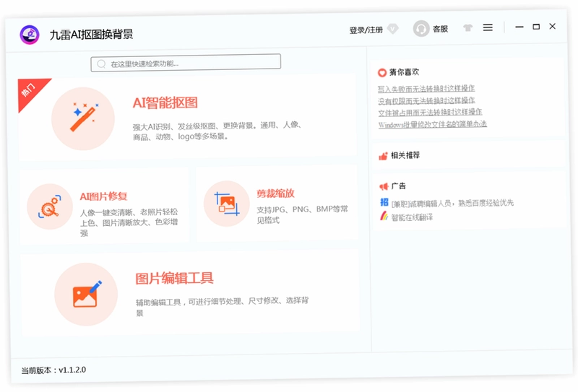
Task: Click the 支持JPG、PNG、BMP description text
Action: click(302, 214)
